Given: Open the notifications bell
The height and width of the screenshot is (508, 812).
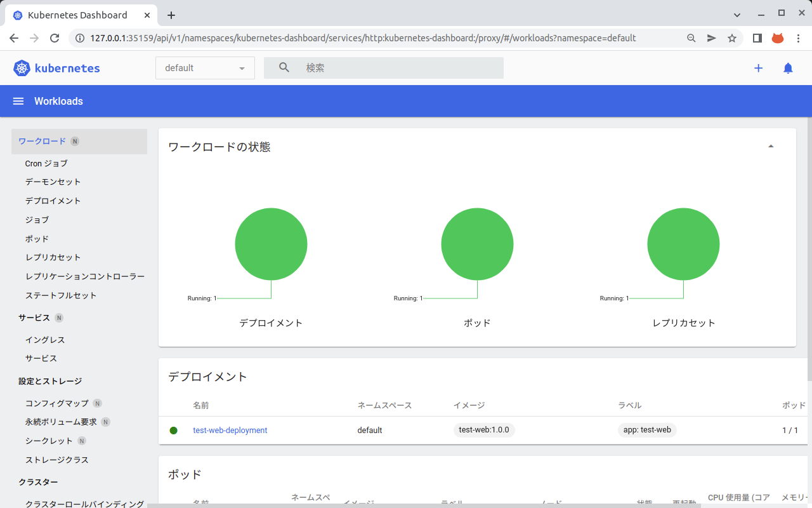Looking at the screenshot, I should [x=788, y=68].
